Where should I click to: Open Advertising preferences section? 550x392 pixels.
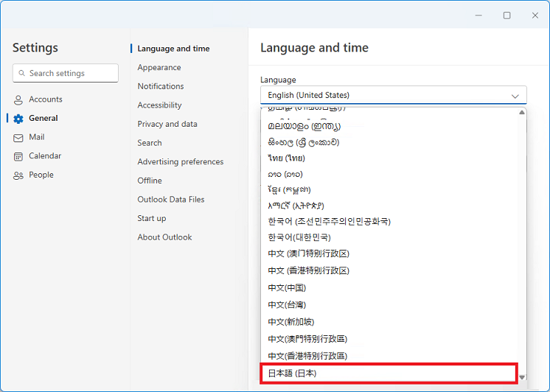[180, 161]
